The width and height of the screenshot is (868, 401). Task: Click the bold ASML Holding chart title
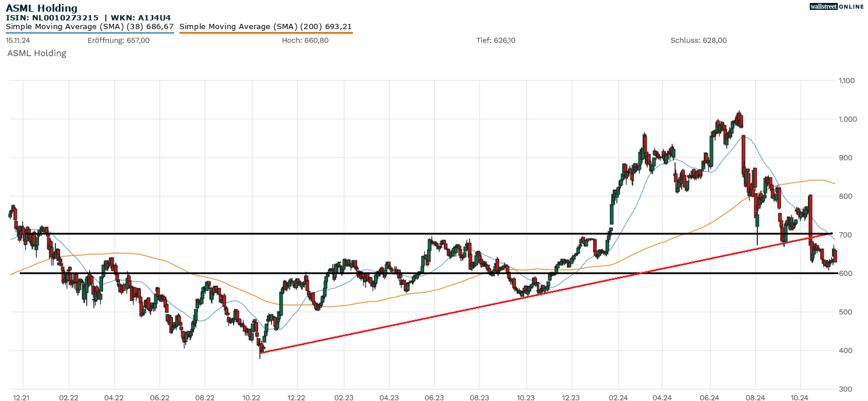(41, 8)
